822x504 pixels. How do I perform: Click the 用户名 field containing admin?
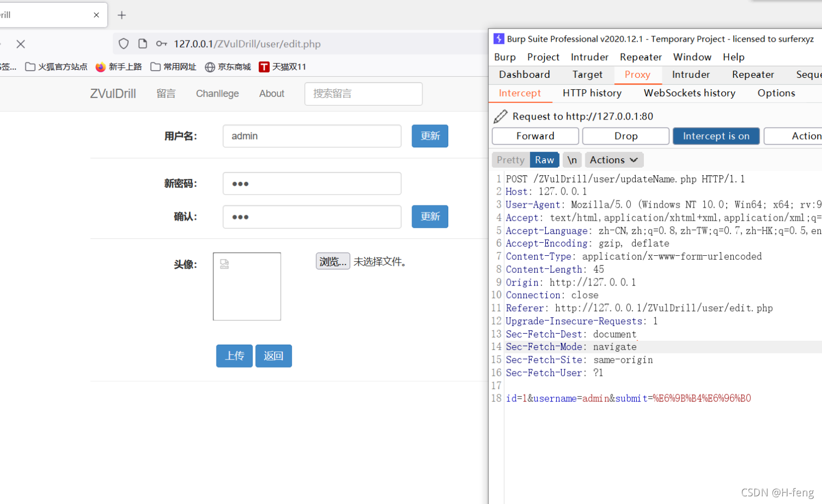pos(312,136)
